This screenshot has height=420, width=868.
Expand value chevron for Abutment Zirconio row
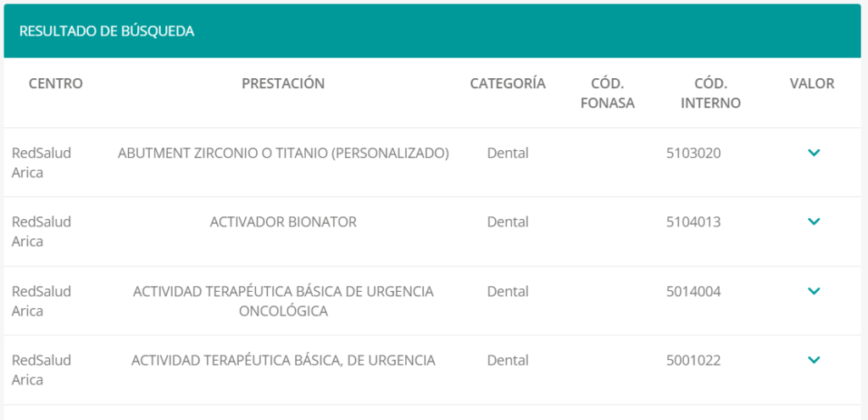(x=813, y=153)
